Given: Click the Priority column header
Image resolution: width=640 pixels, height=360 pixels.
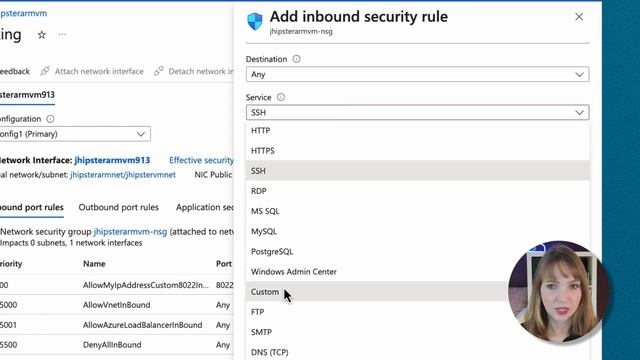Looking at the screenshot, I should tap(11, 264).
